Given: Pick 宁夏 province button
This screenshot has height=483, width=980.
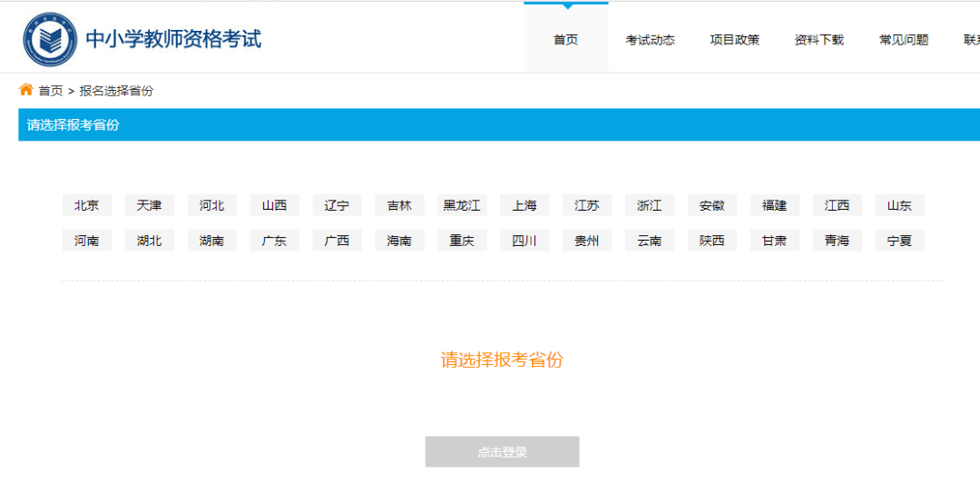Looking at the screenshot, I should pyautogui.click(x=899, y=241).
